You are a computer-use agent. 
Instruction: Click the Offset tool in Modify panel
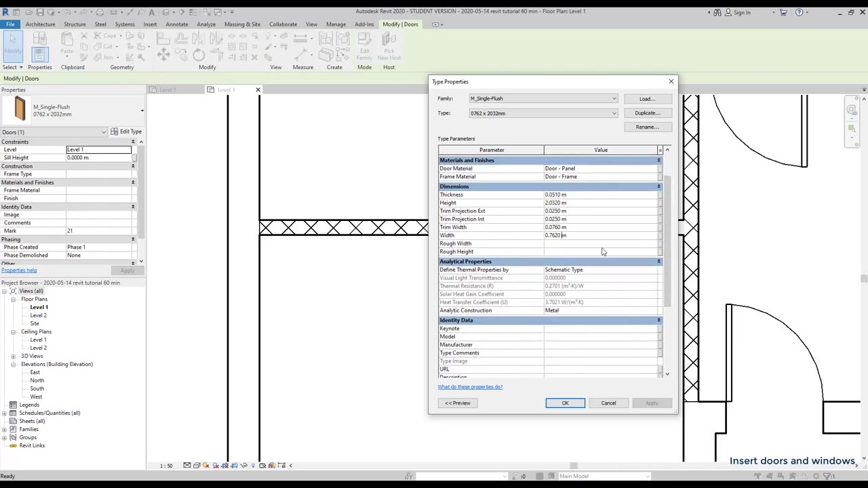point(181,37)
